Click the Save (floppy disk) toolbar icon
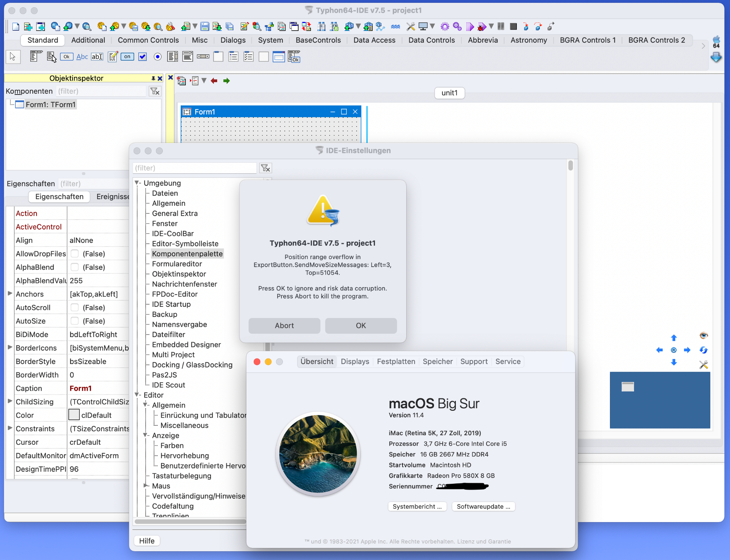The image size is (730, 560). click(x=205, y=26)
